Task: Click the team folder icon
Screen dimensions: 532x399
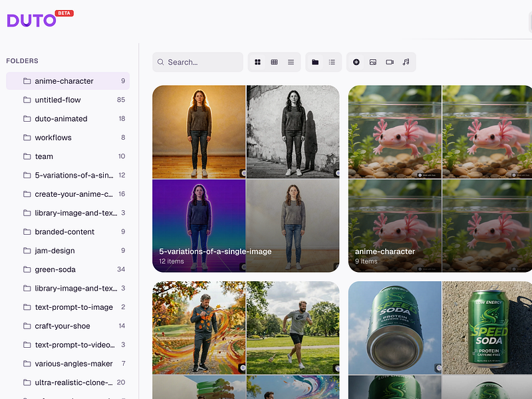Action: [27, 156]
